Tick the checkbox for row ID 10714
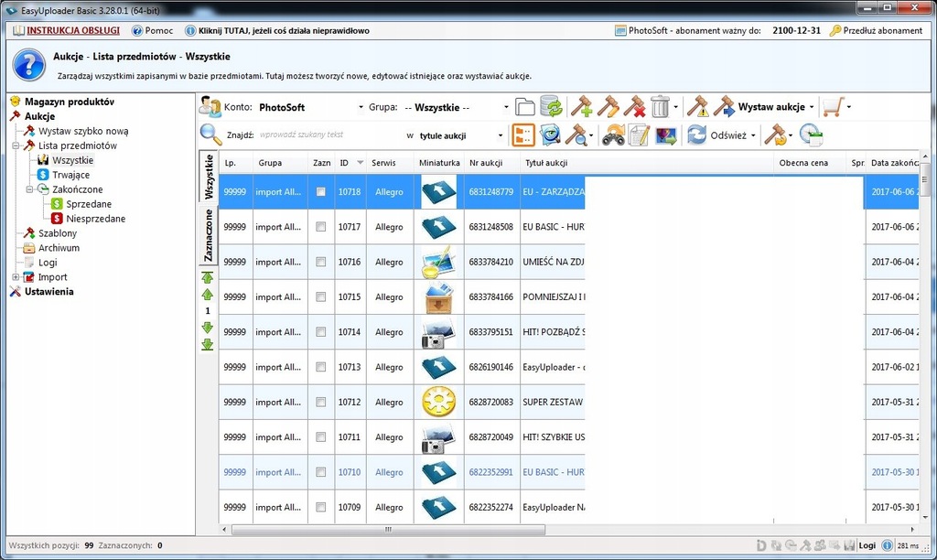Screen dimensions: 937x560 321,331
